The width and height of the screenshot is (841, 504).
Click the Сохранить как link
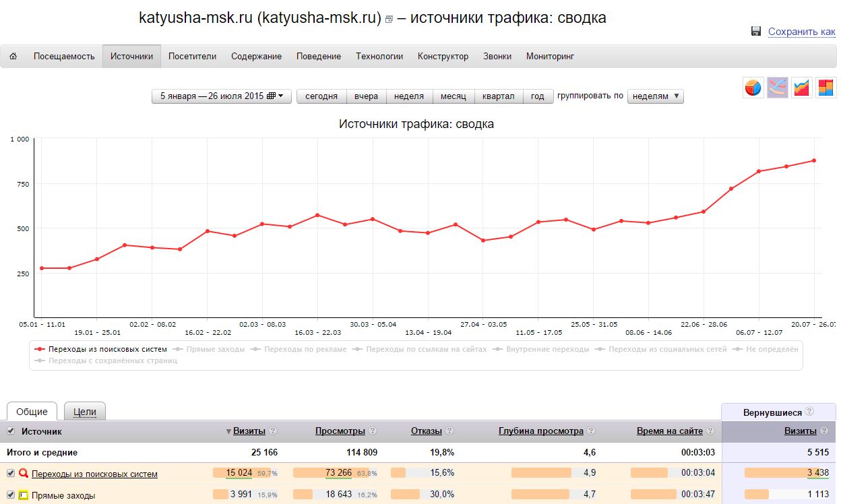pos(803,31)
